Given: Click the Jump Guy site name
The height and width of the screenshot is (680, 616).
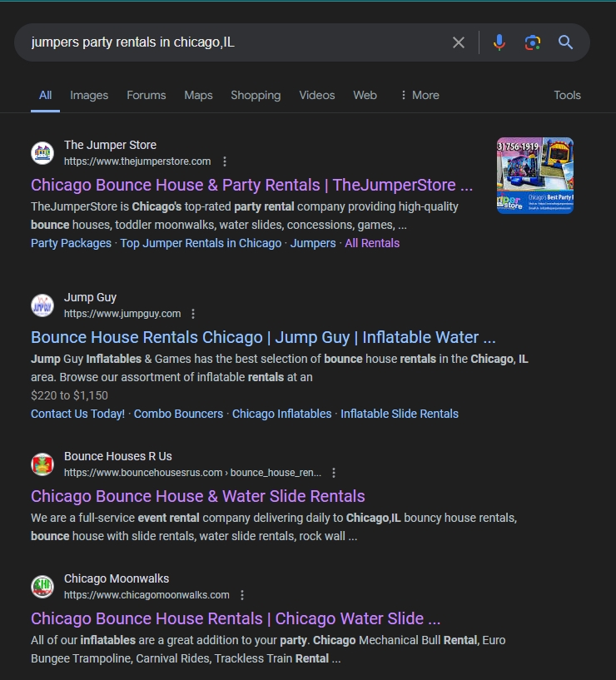Looking at the screenshot, I should click(x=90, y=297).
